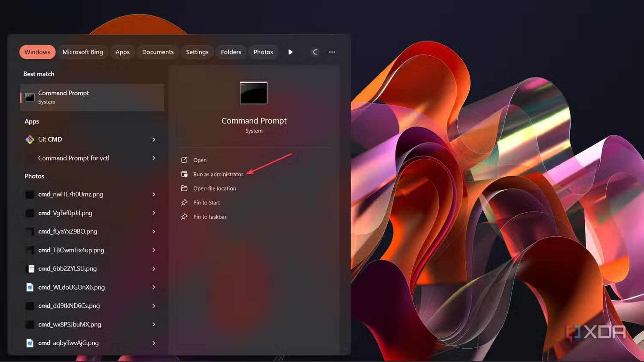Click the Run as administrator shield icon
This screenshot has width=644, height=362.
click(x=184, y=174)
